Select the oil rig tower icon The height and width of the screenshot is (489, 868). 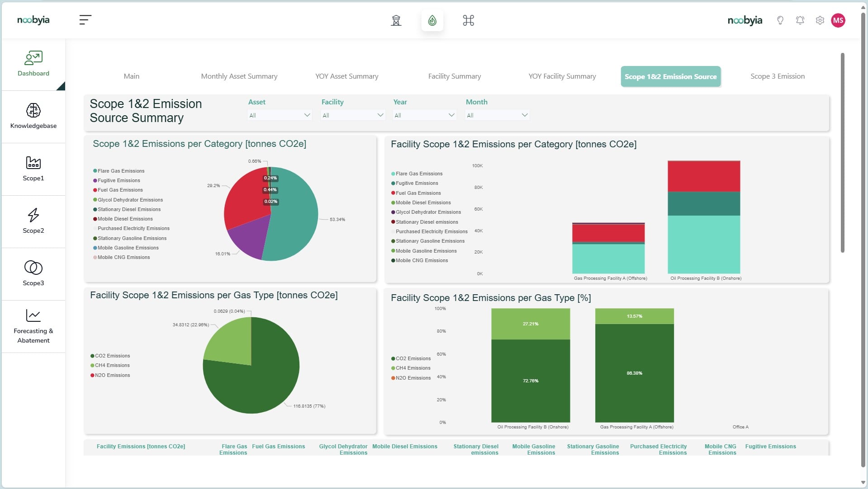tap(396, 20)
